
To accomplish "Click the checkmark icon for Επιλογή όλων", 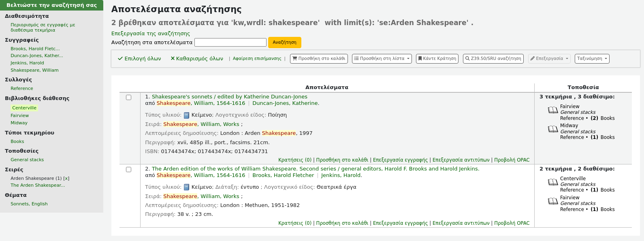I will coord(120,59).
